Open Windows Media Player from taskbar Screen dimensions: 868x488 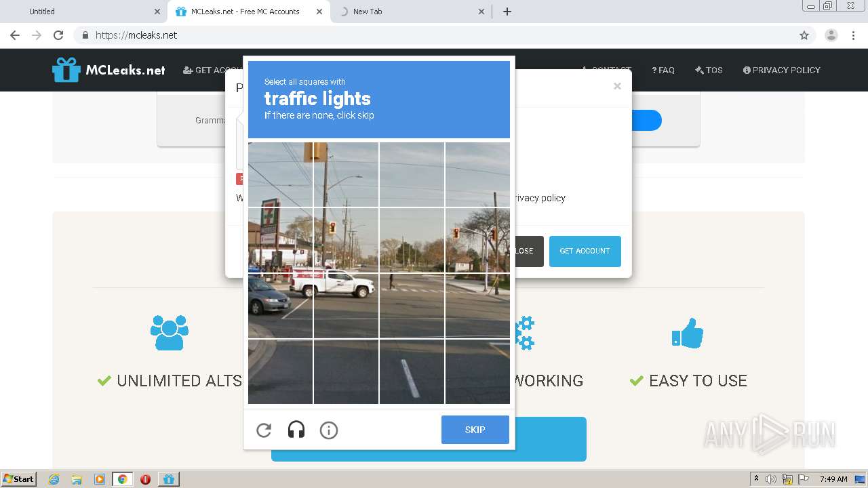100,479
